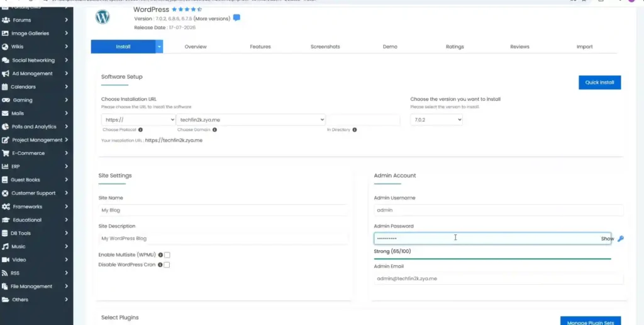Open the https:// protocol dropdown
Screen dimensions: 644x325
tap(139, 120)
